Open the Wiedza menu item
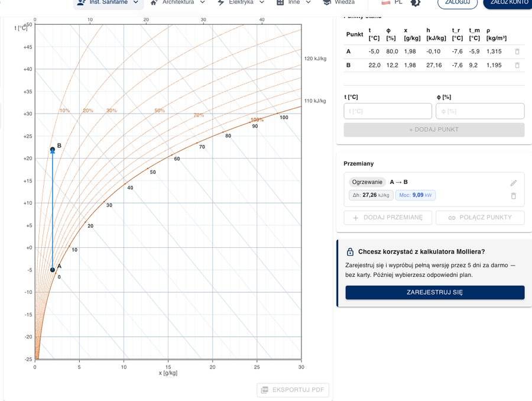 click(x=339, y=3)
